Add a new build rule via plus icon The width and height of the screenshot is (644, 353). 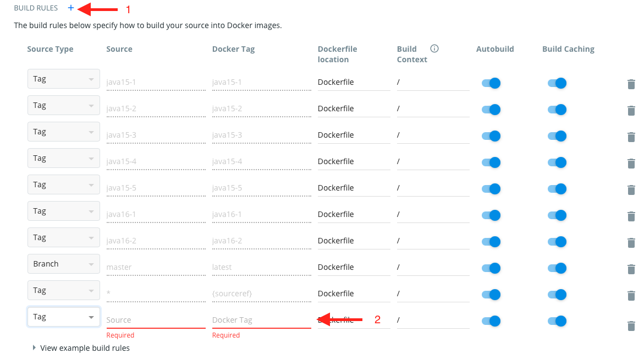(70, 8)
